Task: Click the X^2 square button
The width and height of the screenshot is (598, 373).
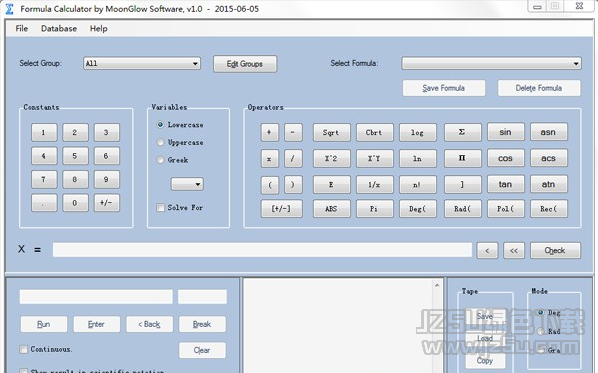Action: tap(331, 158)
